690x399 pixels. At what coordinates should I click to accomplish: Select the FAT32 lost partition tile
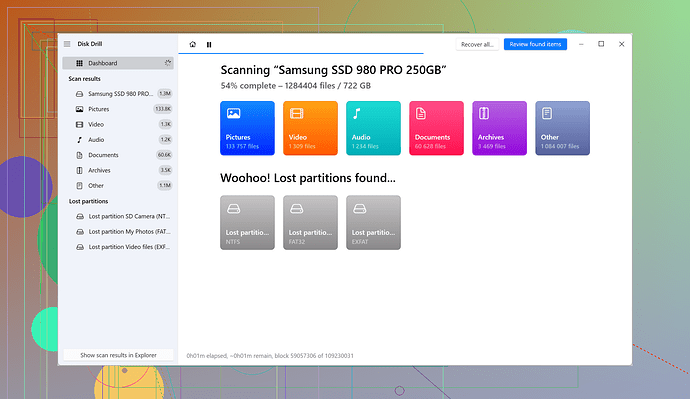310,223
